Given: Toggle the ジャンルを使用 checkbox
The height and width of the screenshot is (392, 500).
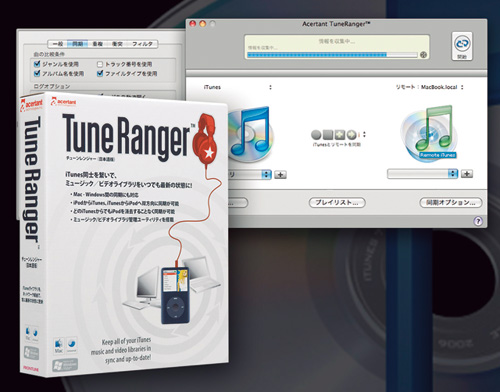Looking at the screenshot, I should point(37,64).
